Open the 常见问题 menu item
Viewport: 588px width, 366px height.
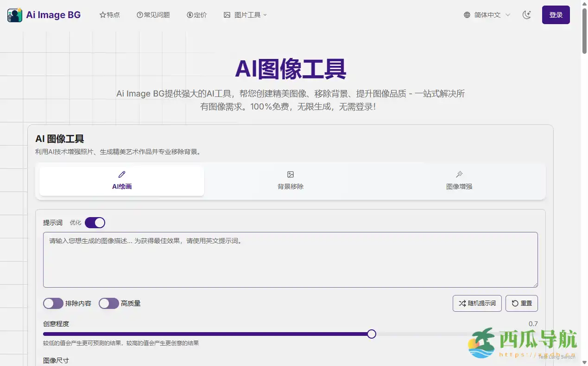pyautogui.click(x=153, y=14)
